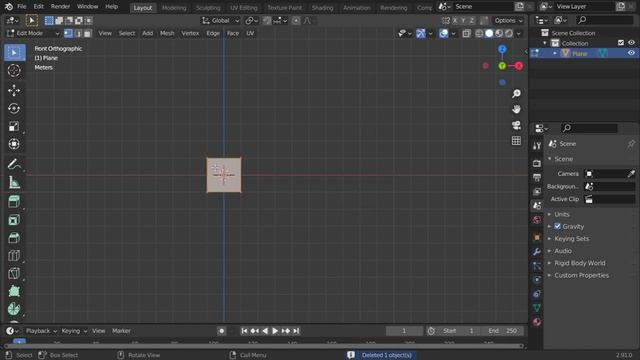This screenshot has width=640, height=360.
Task: Open the File menu
Action: tap(22, 7)
